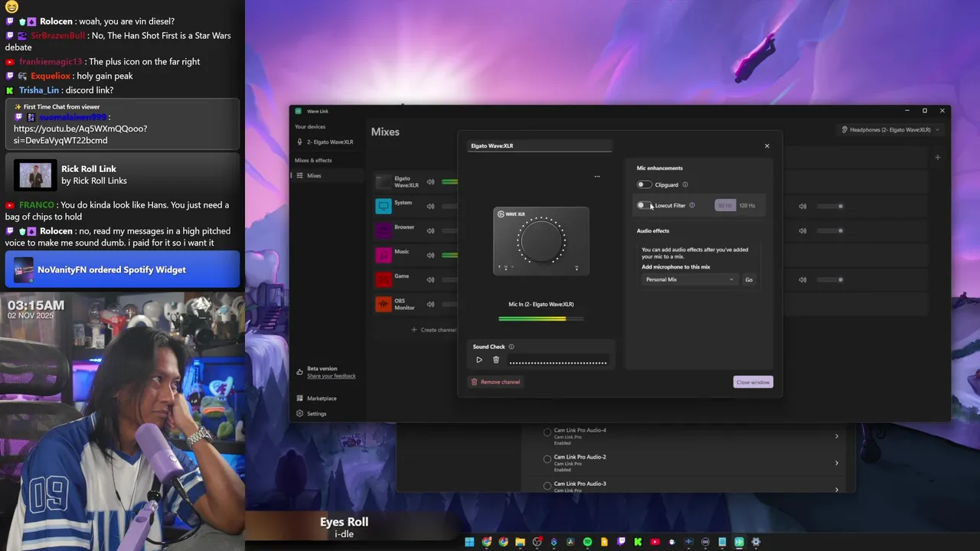Click the Windows Start button
980x551 pixels.
pos(469,542)
